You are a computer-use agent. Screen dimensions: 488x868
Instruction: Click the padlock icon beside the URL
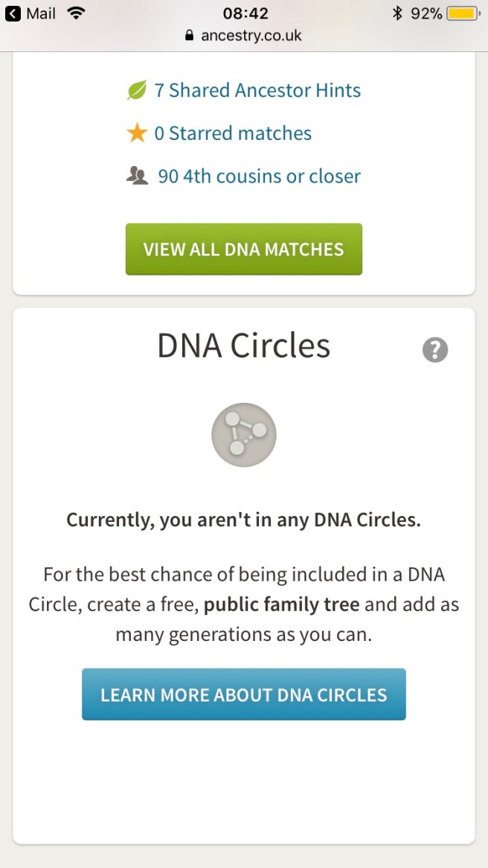(x=189, y=35)
